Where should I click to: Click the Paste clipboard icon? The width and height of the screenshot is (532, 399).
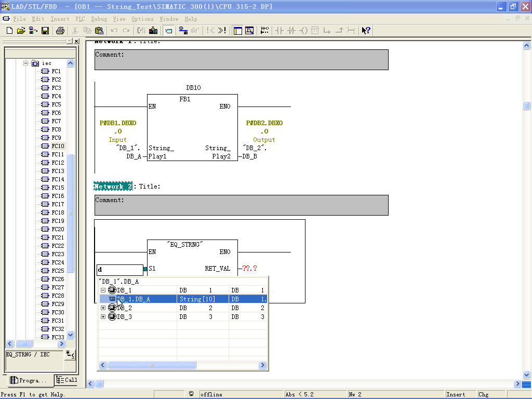[99, 31]
